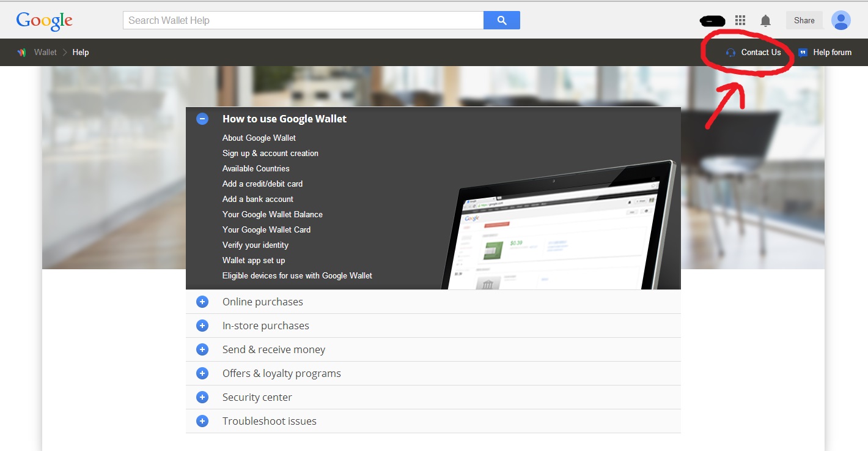Click the Online purchases heading text

tap(263, 302)
